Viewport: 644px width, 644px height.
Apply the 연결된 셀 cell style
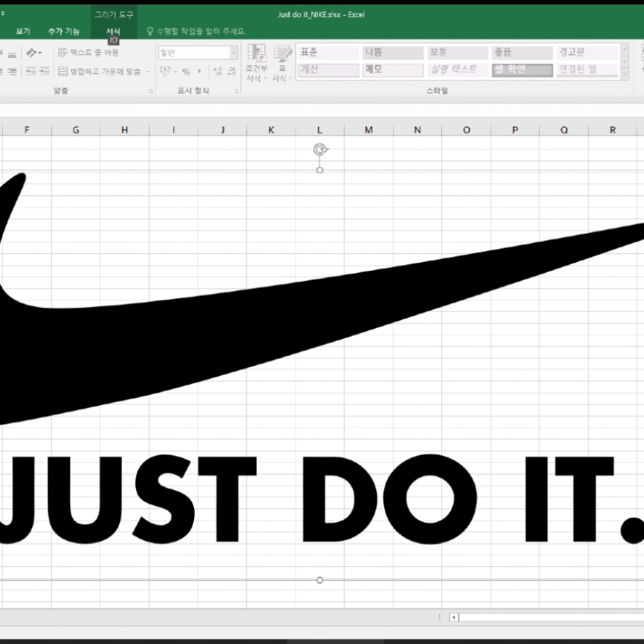pyautogui.click(x=587, y=70)
